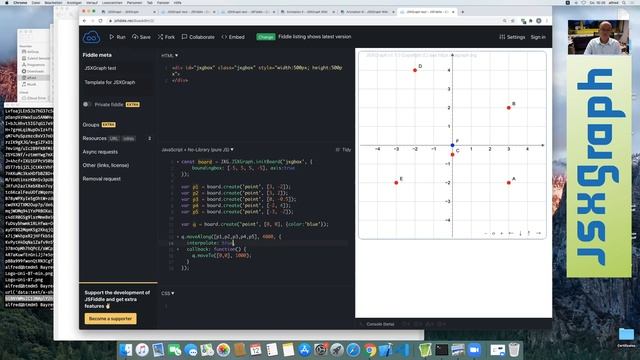Viewport: 640px width, 360px height.
Task: Open FaceTime in the Dock
Action: click(x=175, y=350)
